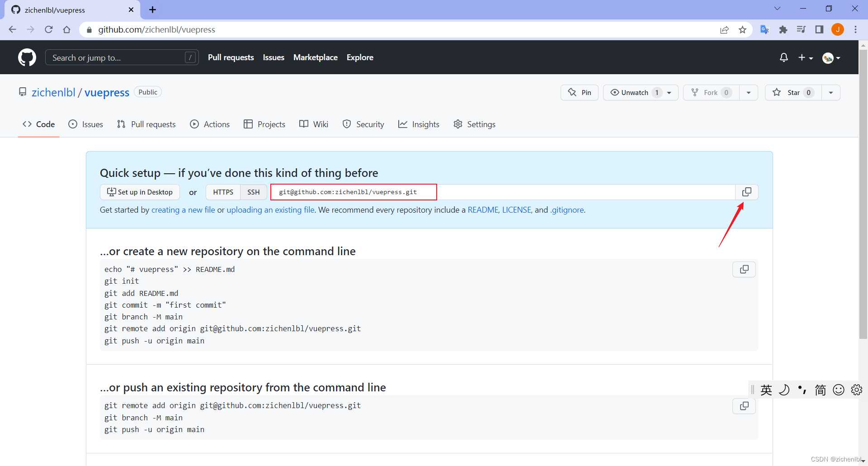Open the Projects tab
Image resolution: width=868 pixels, height=466 pixels.
pyautogui.click(x=264, y=124)
